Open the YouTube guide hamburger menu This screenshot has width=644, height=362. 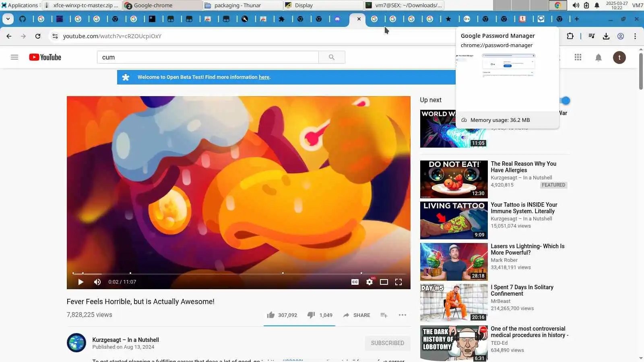pyautogui.click(x=14, y=57)
